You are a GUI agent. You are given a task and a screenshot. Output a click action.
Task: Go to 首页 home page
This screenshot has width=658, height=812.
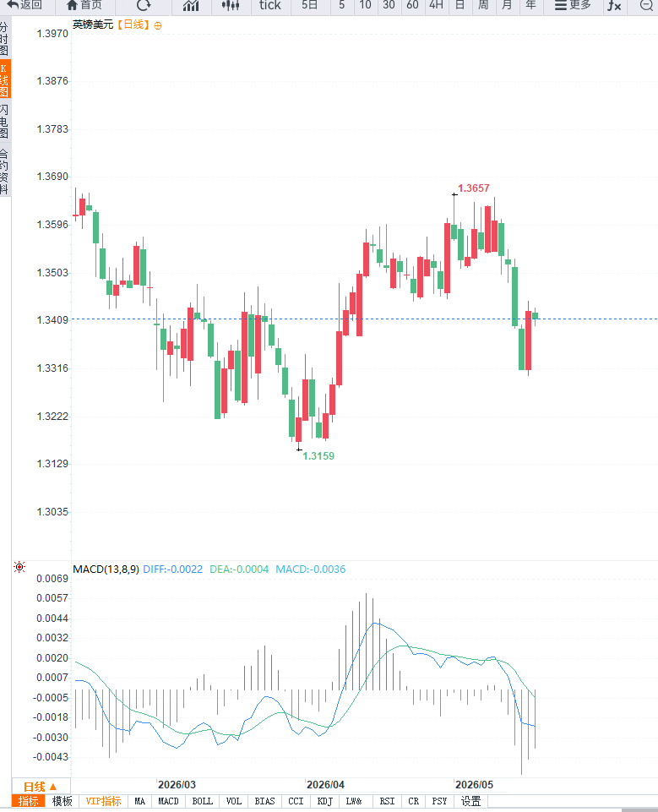pos(85,5)
